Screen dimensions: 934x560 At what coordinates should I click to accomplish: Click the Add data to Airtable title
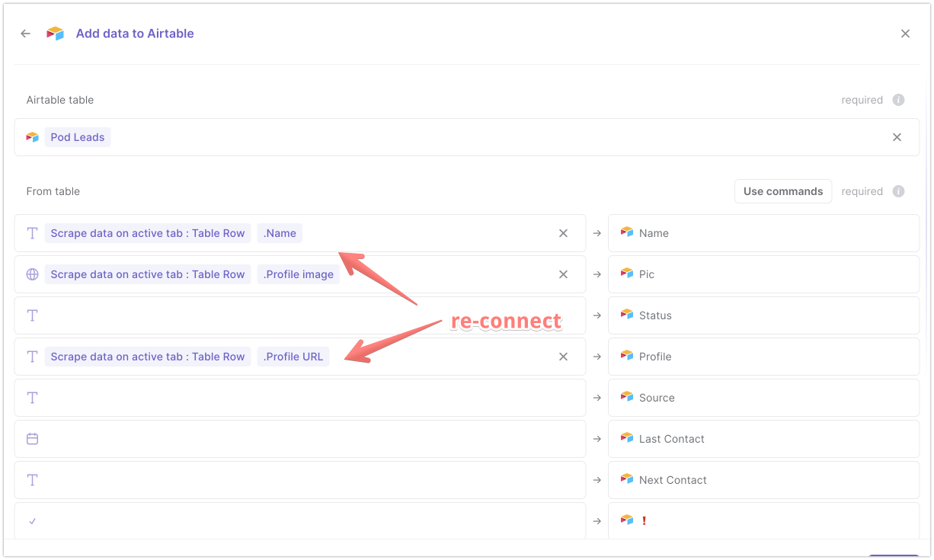[x=135, y=34]
